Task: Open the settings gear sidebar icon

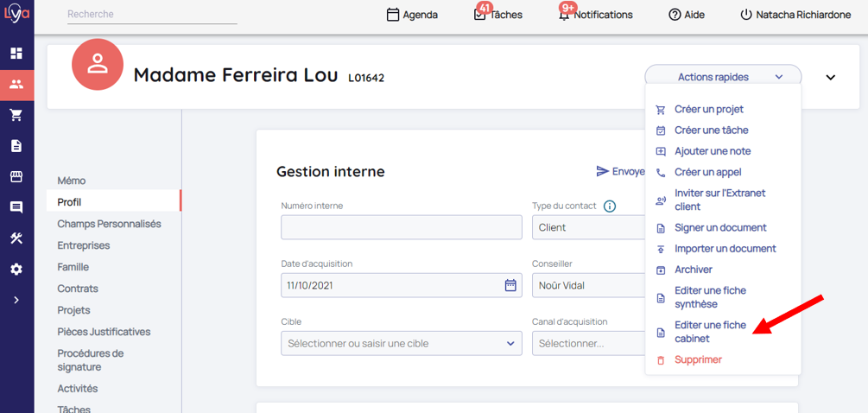Action: [x=16, y=269]
